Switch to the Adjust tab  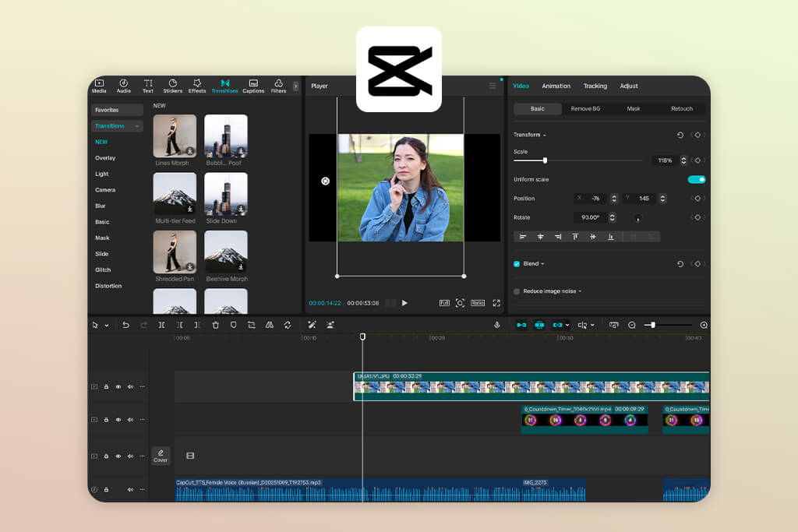pos(629,86)
